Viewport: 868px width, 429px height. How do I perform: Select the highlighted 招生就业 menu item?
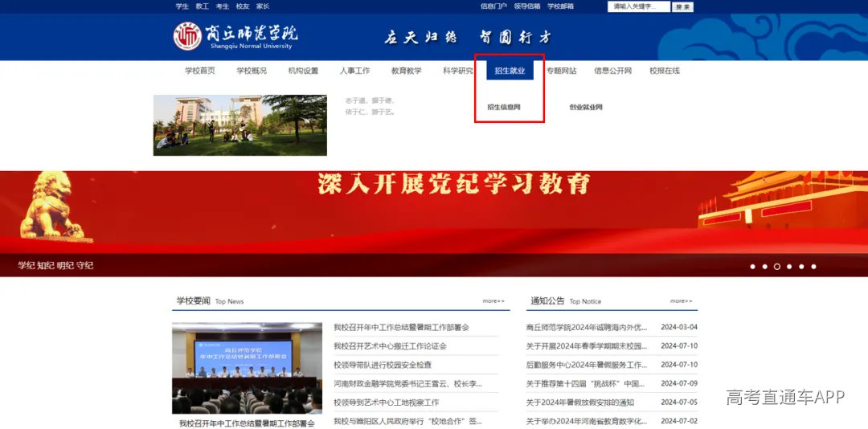pyautogui.click(x=510, y=71)
